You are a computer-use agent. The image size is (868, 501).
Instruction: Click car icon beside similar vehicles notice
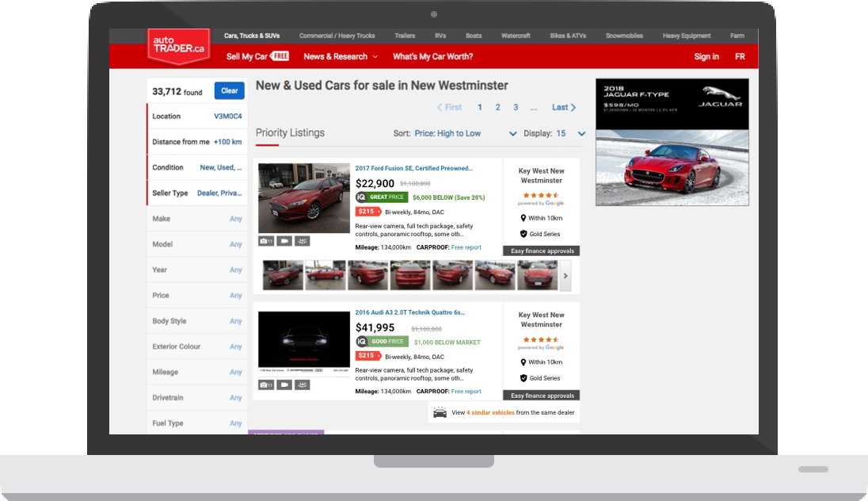pyautogui.click(x=440, y=413)
